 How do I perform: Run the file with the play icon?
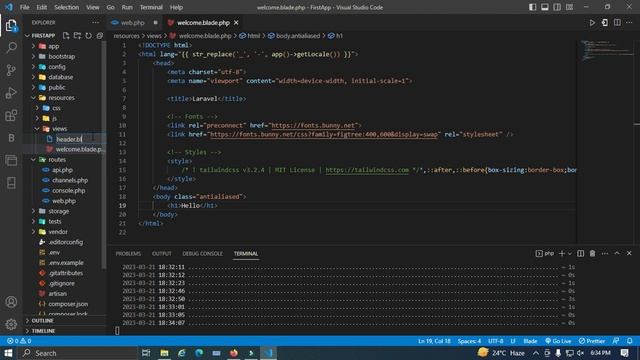pos(592,22)
